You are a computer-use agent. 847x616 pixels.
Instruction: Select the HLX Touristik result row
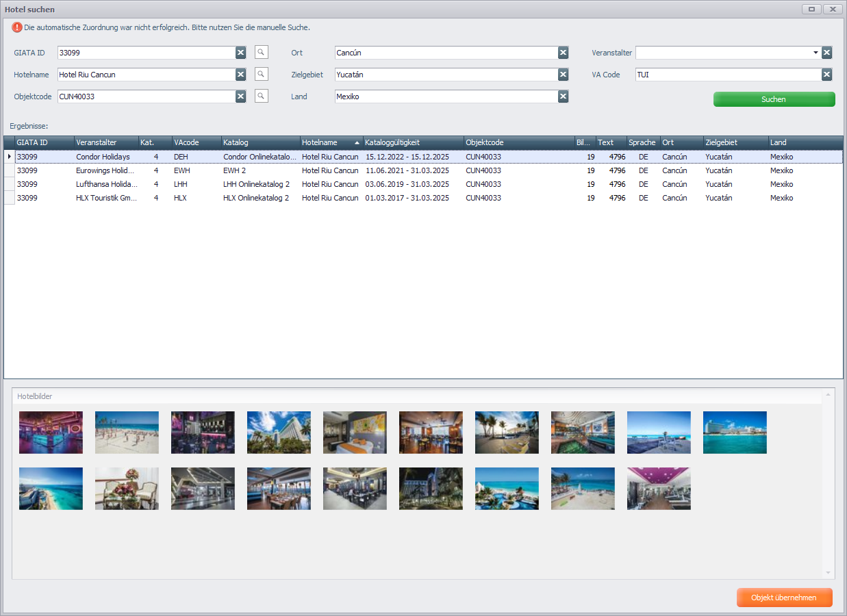[x=424, y=198]
